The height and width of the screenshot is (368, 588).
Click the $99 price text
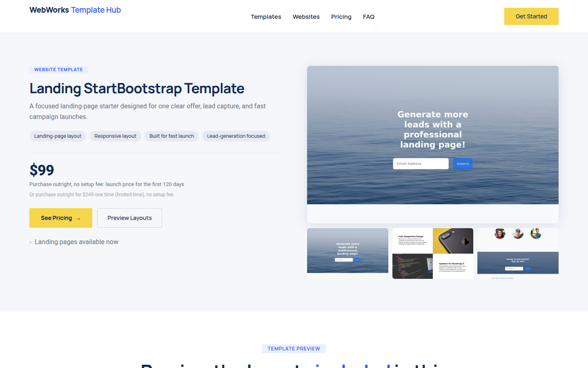tap(42, 170)
